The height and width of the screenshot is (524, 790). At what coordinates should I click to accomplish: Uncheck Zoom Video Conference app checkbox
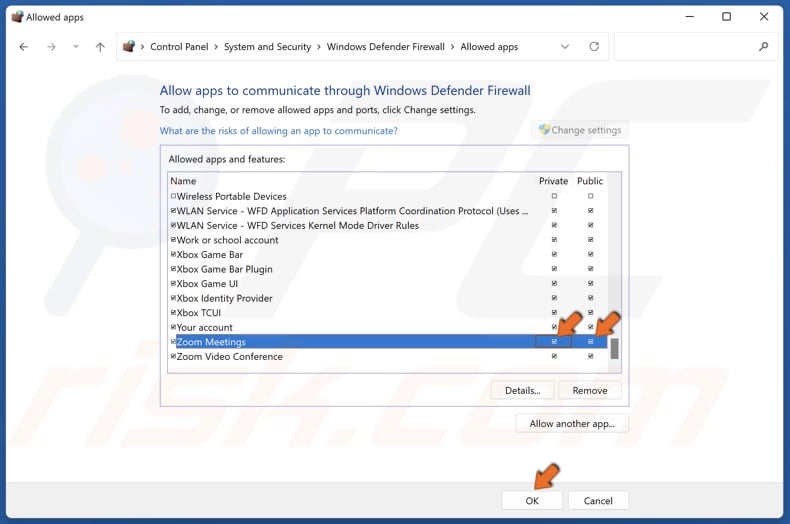click(x=173, y=356)
